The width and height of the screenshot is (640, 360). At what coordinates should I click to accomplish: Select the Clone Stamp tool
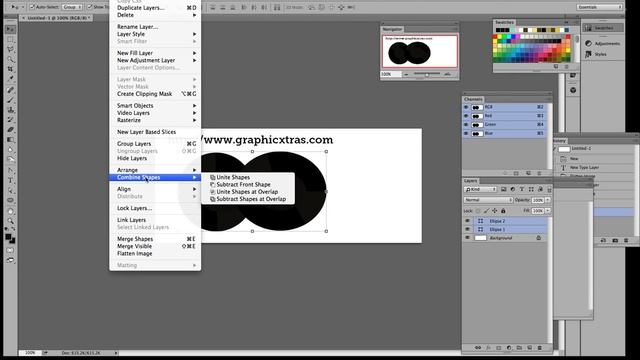pos(10,110)
